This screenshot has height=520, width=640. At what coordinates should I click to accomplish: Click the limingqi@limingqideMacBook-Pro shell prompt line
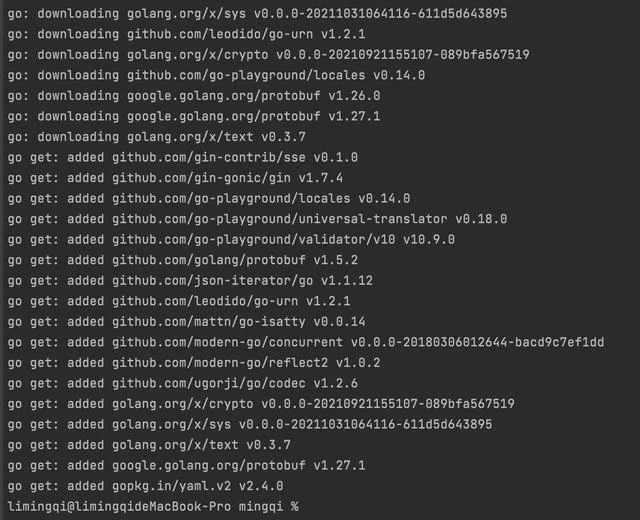[153, 507]
